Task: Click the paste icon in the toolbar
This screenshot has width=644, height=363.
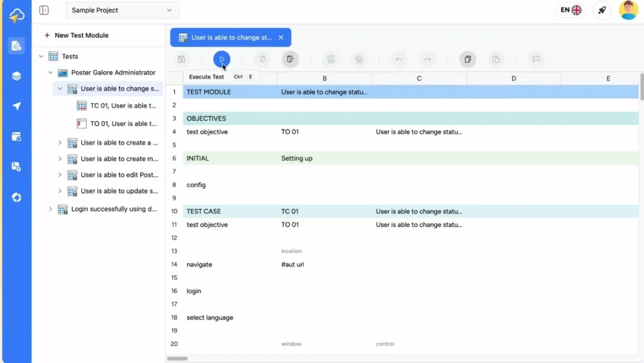Action: point(496,59)
